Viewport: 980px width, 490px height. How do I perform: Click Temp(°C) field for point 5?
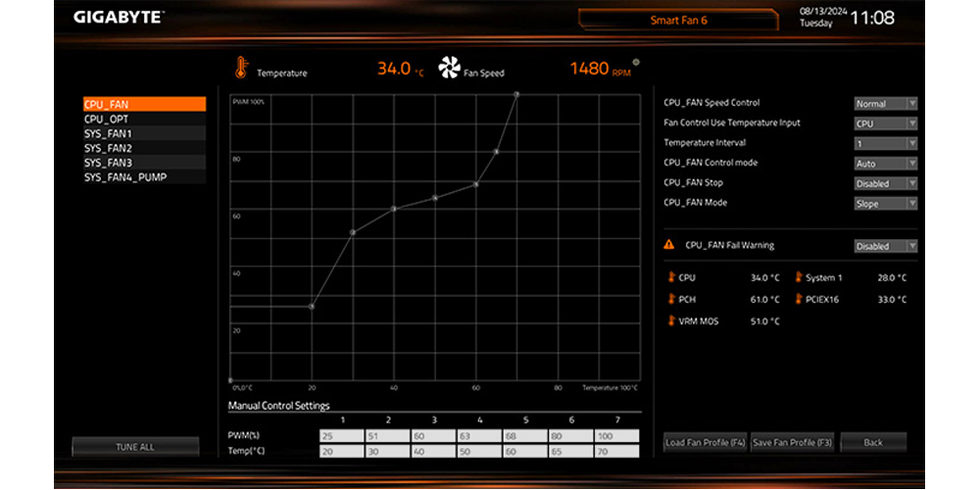pos(525,451)
